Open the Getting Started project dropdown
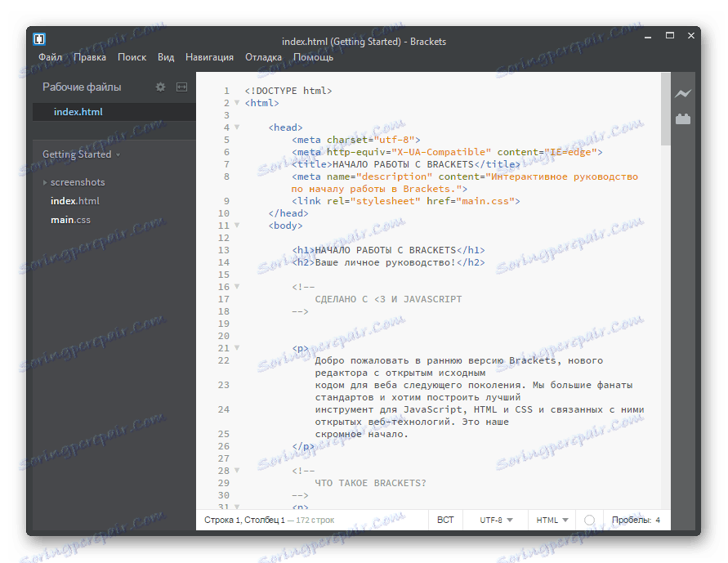 [x=78, y=154]
